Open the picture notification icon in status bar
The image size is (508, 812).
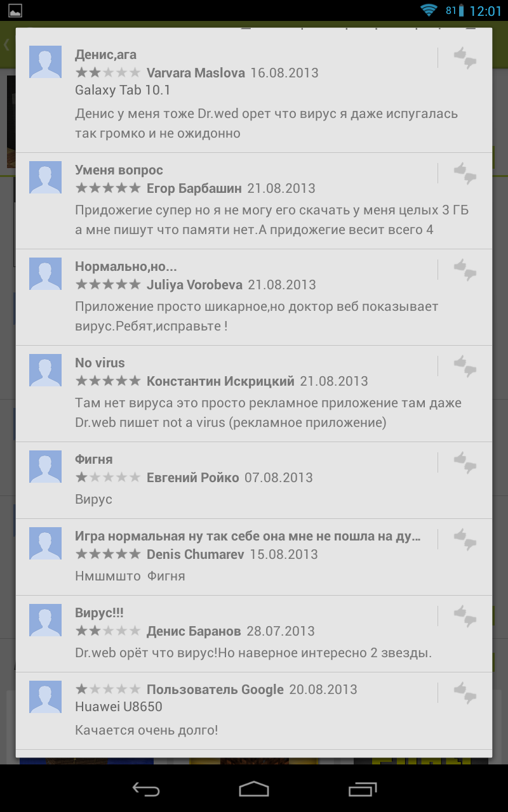(14, 10)
